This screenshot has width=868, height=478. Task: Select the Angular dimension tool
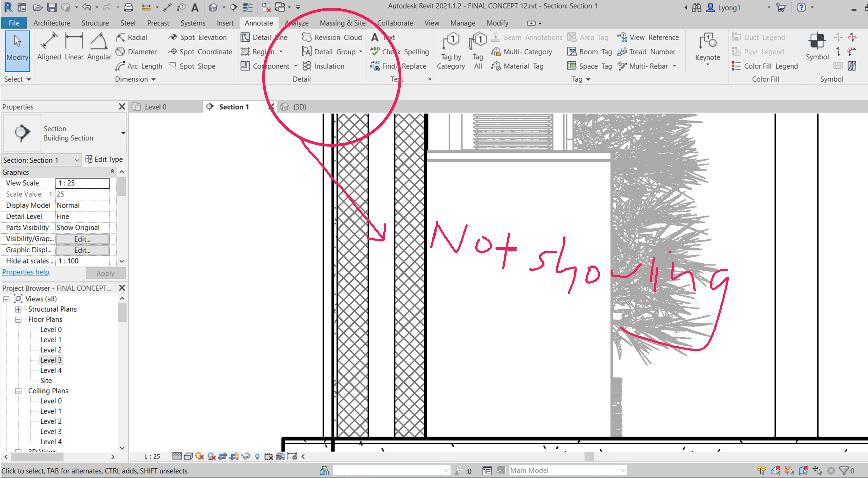click(x=99, y=47)
